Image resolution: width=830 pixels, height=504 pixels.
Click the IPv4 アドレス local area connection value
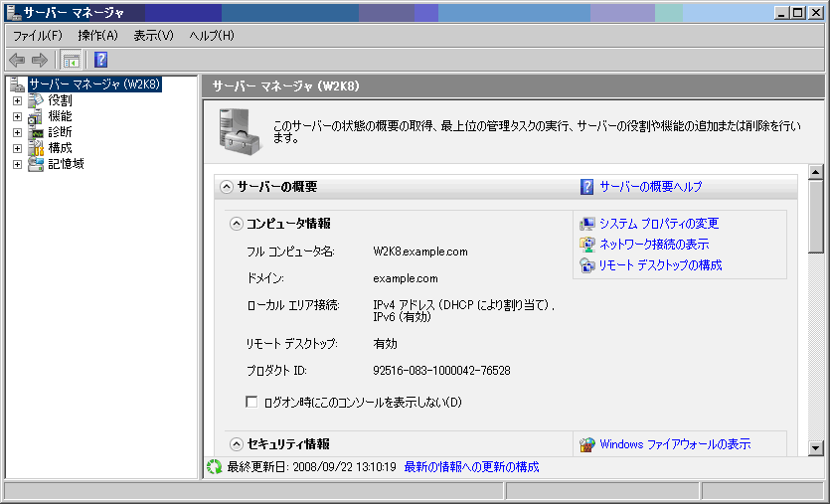[x=463, y=311]
